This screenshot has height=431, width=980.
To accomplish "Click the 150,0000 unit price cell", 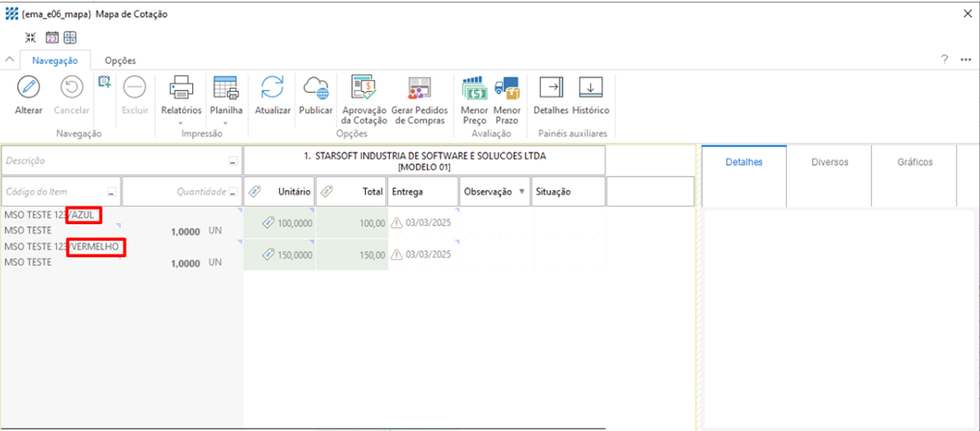I will (x=279, y=254).
